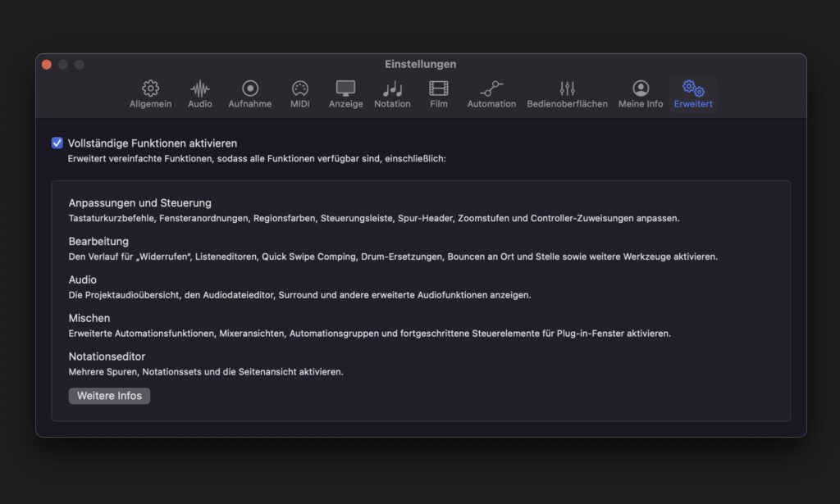Select the MIDI settings pane
840x504 pixels.
[300, 94]
